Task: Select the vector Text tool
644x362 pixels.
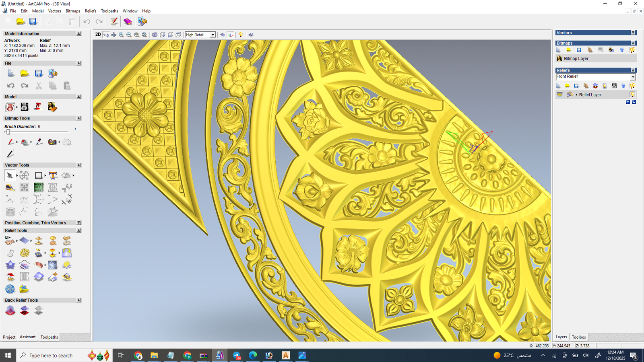Action: [53, 175]
